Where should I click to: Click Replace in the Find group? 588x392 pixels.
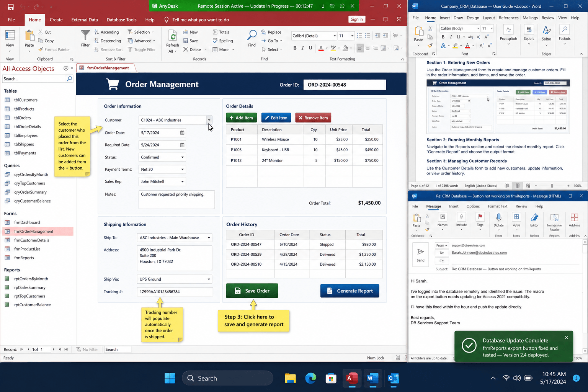click(x=271, y=32)
